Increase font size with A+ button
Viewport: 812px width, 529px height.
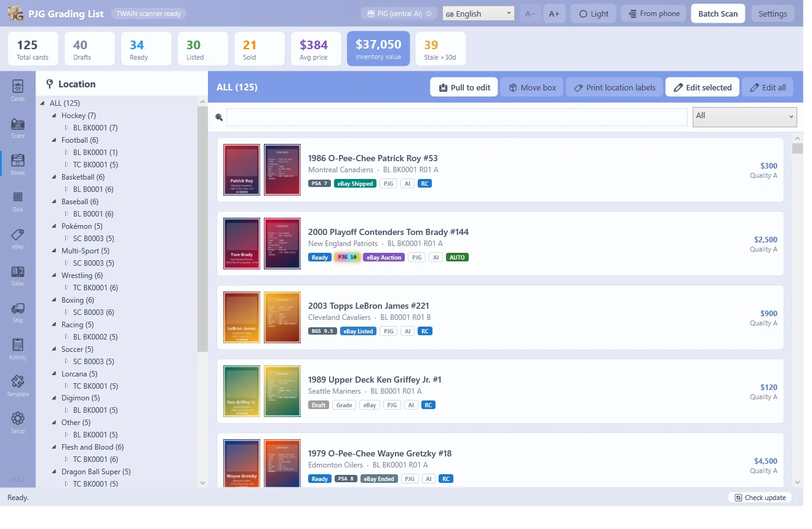pos(554,14)
